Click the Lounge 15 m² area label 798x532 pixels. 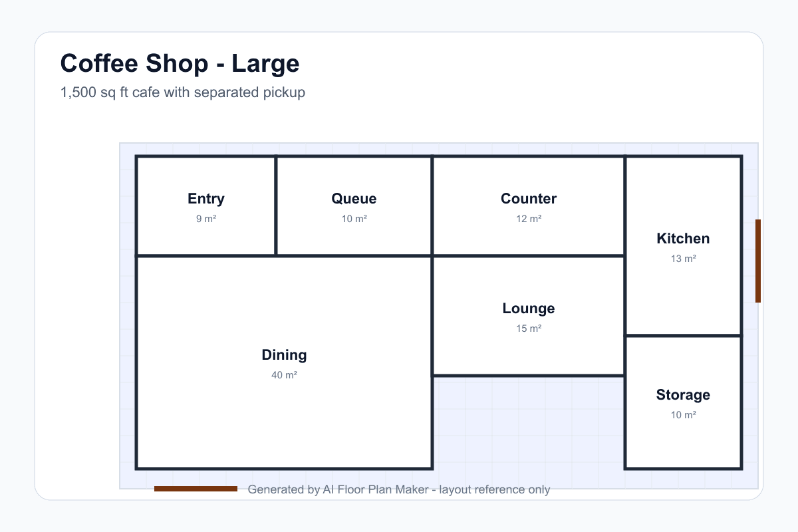click(529, 329)
